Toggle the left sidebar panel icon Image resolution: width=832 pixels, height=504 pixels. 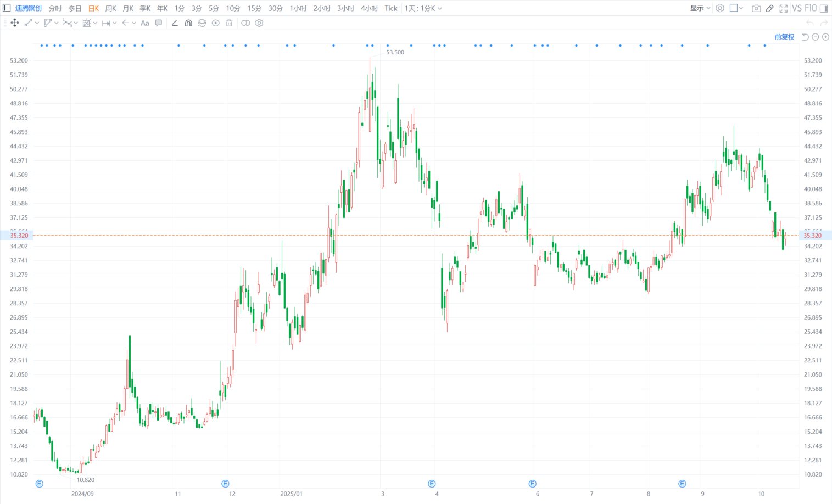(7, 8)
